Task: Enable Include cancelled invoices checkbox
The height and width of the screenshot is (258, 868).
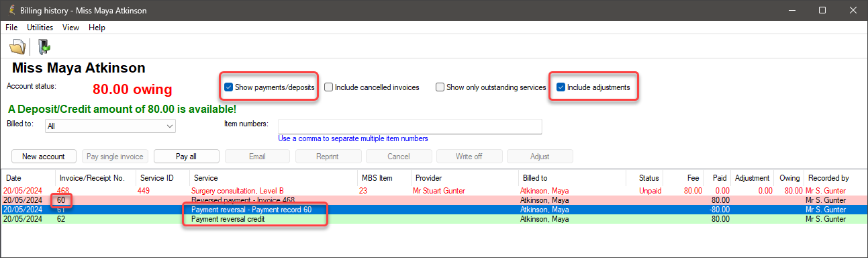Action: tap(329, 87)
